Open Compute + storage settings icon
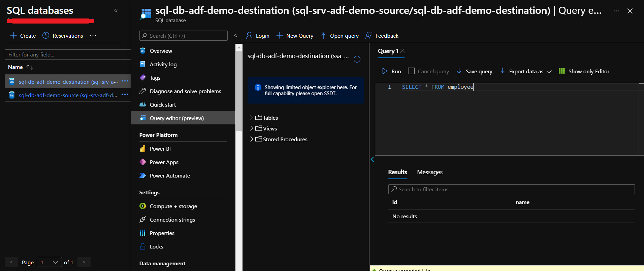Screen dimensions: 644x271 (143, 206)
